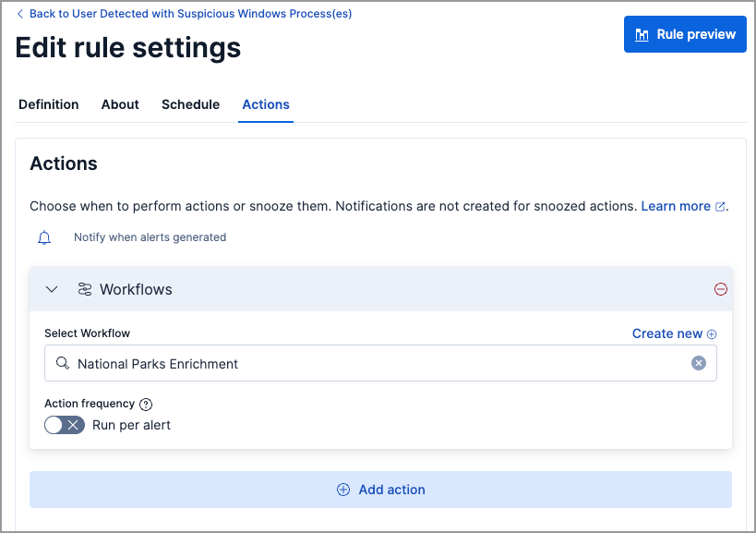Click Create new workflow link

pos(667,333)
